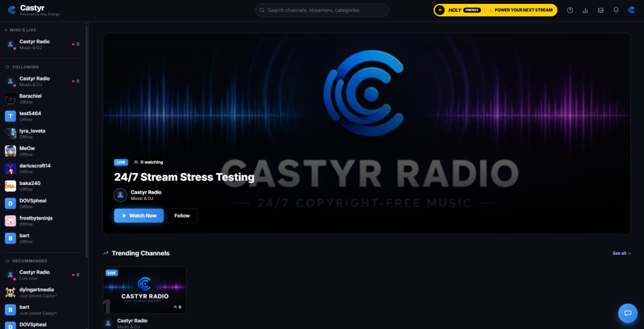Open the notifications bell icon
The width and height of the screenshot is (644, 329).
(616, 10)
